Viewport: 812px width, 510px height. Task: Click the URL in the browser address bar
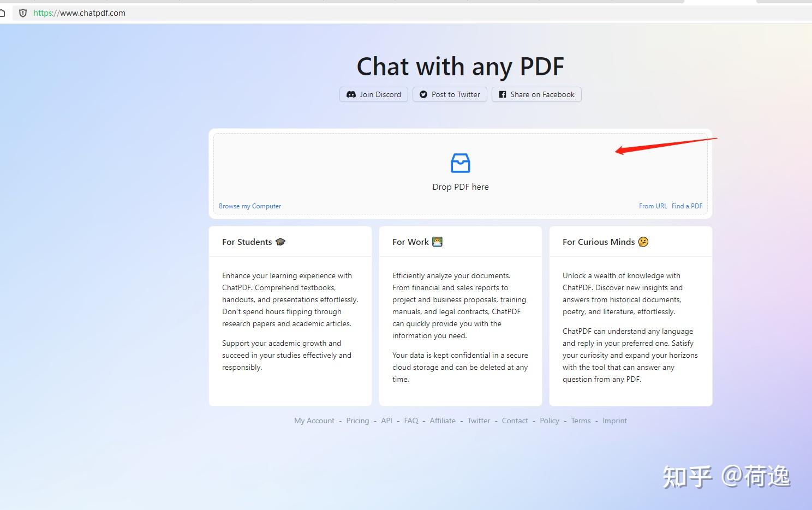click(x=78, y=13)
